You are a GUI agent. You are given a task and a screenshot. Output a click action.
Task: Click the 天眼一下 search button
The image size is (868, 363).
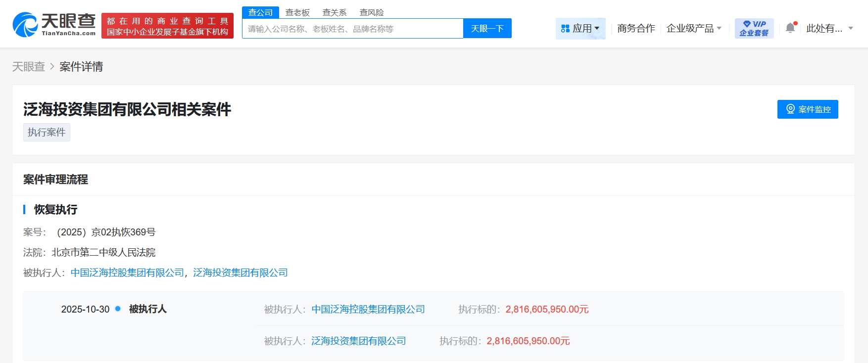[487, 29]
